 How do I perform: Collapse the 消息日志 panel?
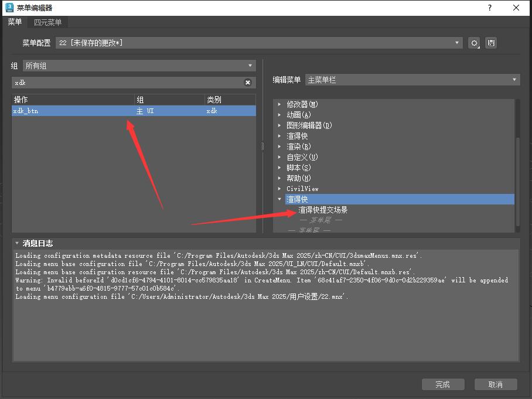17,243
